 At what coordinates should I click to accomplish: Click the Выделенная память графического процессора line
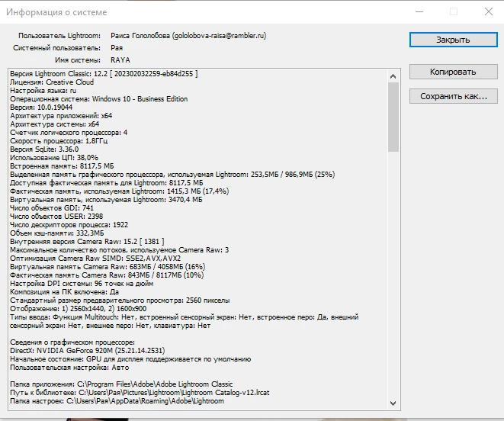click(x=172, y=175)
